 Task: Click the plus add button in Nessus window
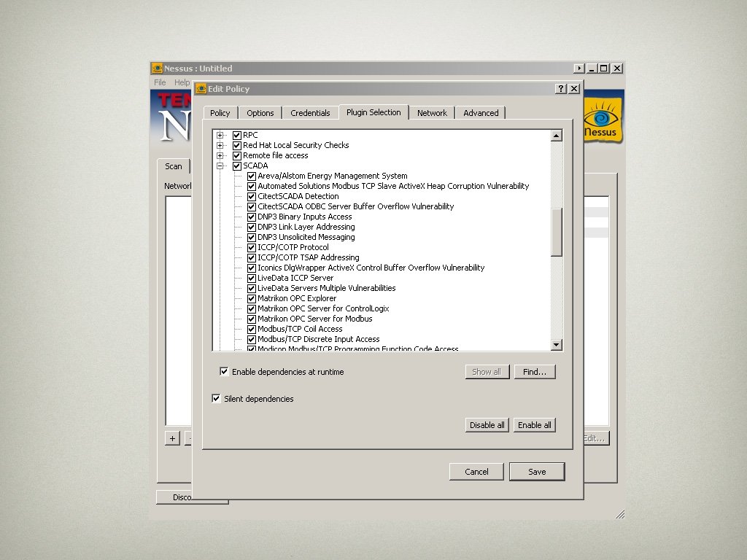click(172, 438)
